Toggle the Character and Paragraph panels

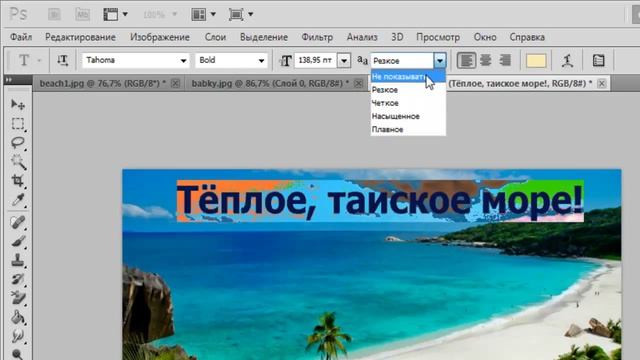[x=598, y=60]
